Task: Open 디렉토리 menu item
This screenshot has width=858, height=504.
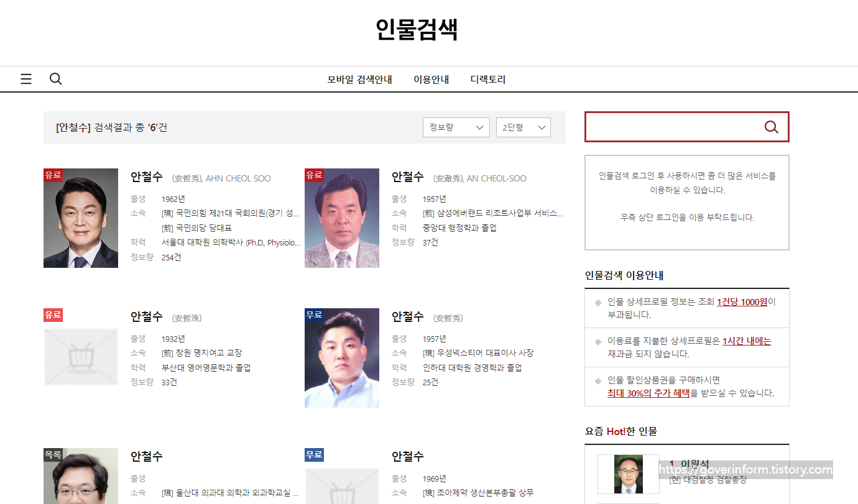Action: (488, 80)
